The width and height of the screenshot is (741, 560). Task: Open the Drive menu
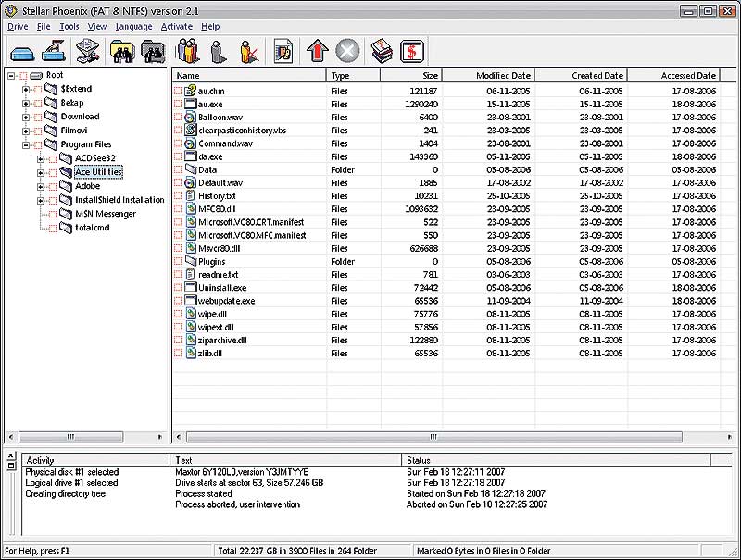[x=18, y=27]
